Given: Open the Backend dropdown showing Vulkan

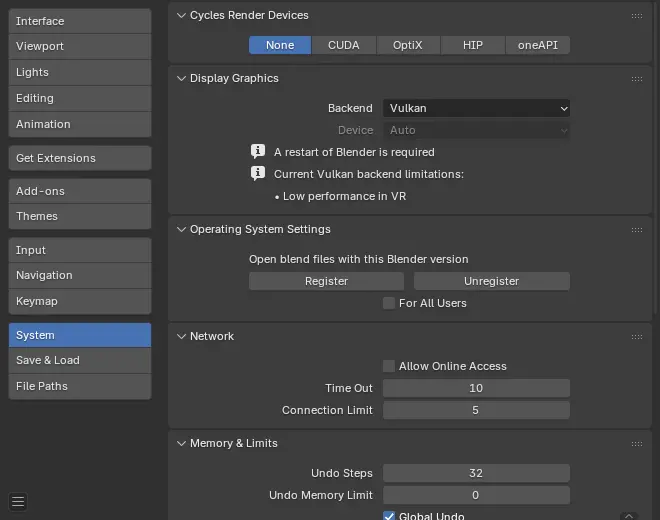Looking at the screenshot, I should point(476,108).
